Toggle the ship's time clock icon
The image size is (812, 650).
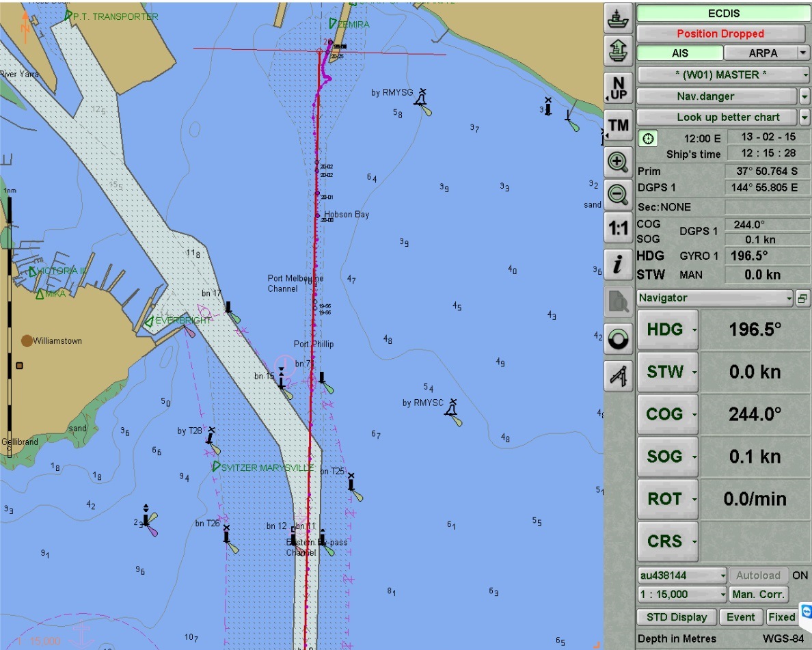pyautogui.click(x=648, y=139)
